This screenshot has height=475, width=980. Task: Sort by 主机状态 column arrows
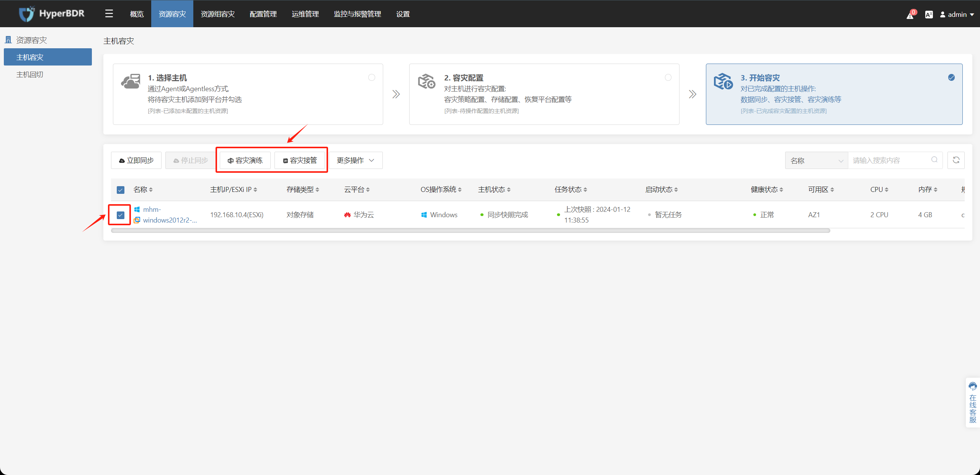[509, 190]
